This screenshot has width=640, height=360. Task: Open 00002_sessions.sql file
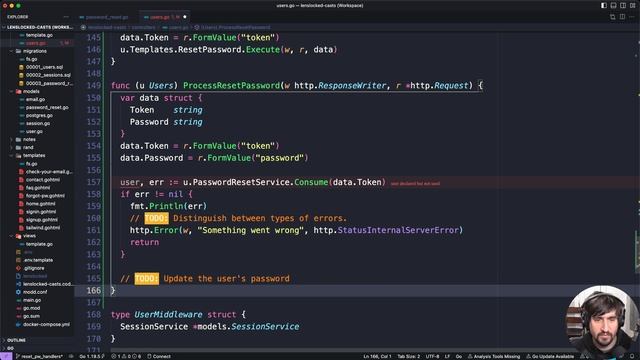(x=48, y=75)
